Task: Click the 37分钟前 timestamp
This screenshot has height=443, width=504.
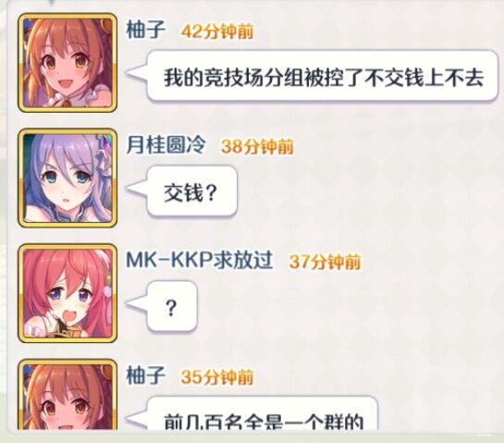Action: point(325,262)
